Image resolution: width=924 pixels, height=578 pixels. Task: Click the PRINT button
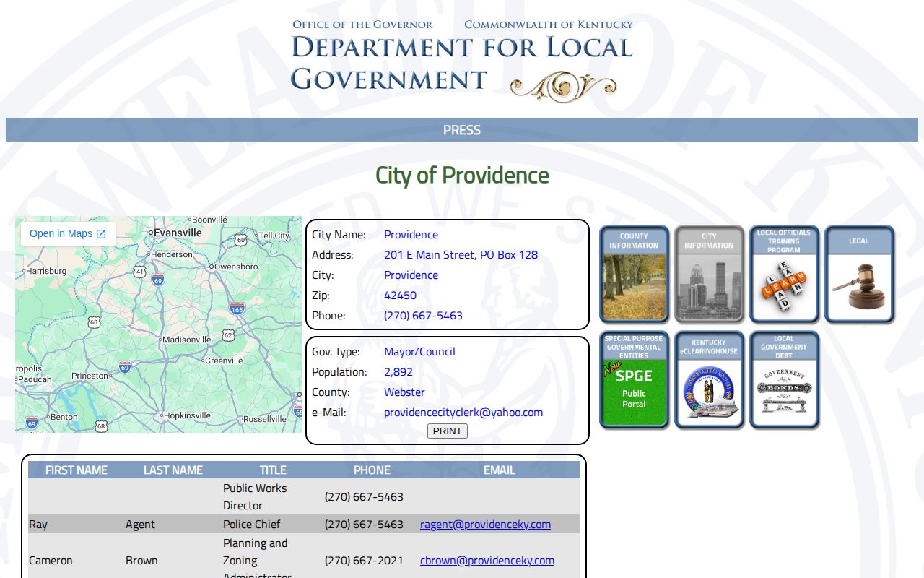click(x=448, y=431)
